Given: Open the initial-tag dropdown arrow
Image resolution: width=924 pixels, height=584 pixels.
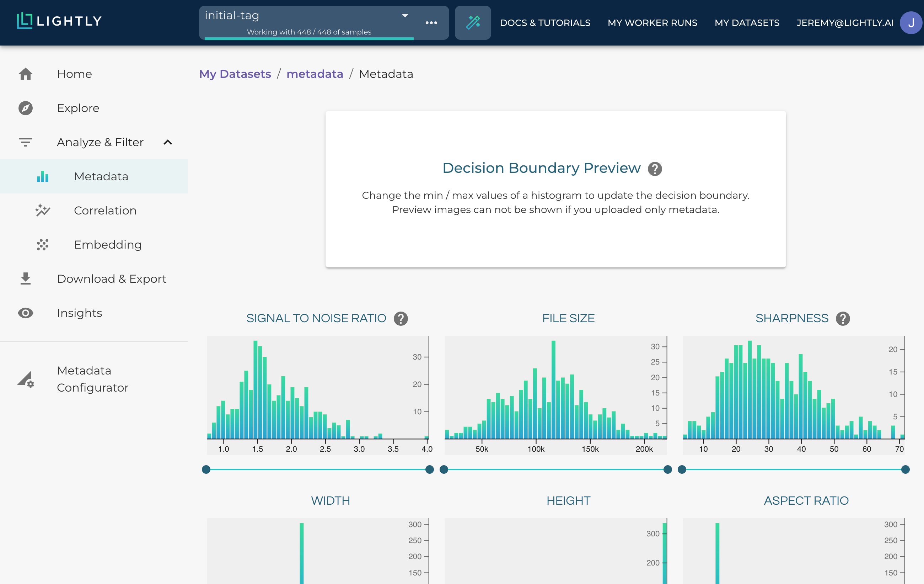Looking at the screenshot, I should [405, 16].
